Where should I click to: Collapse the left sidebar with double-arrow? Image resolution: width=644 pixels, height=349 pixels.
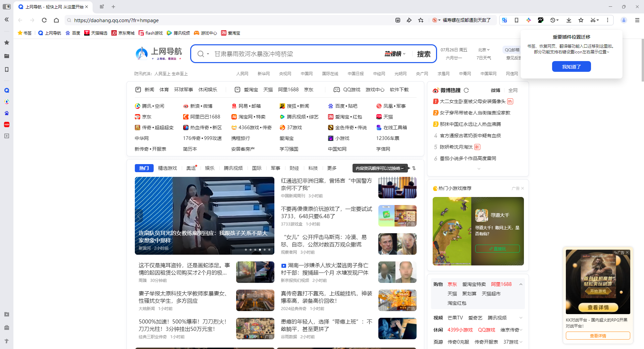pyautogui.click(x=7, y=20)
